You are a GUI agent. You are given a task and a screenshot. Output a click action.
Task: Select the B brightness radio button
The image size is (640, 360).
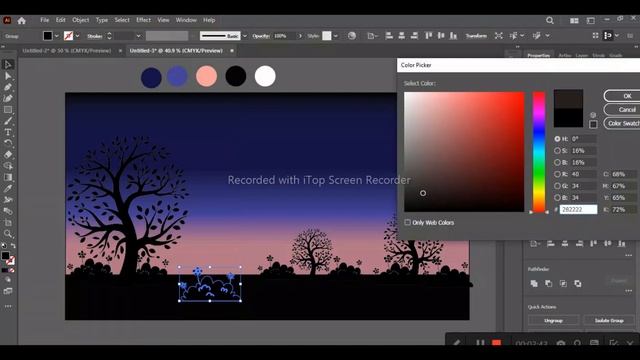tap(557, 162)
